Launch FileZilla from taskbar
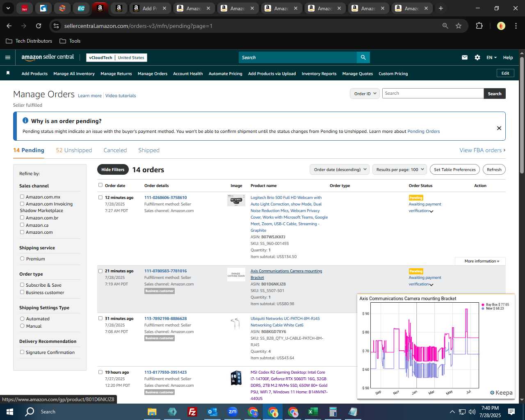The width and height of the screenshot is (525, 420). [192, 412]
